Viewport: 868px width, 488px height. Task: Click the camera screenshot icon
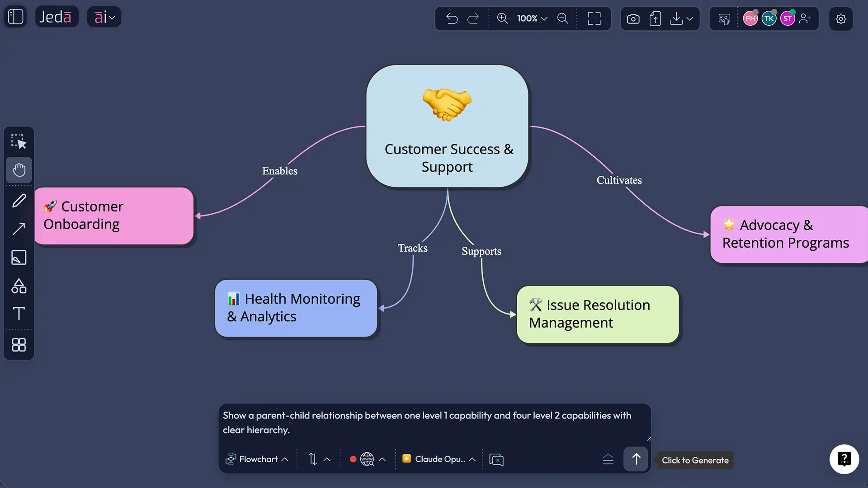pyautogui.click(x=633, y=19)
